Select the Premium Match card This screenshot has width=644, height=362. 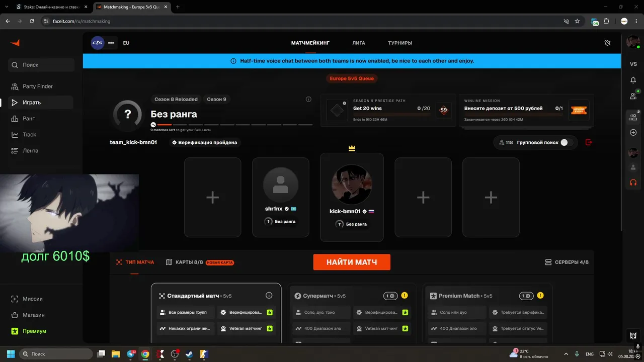pos(488,313)
